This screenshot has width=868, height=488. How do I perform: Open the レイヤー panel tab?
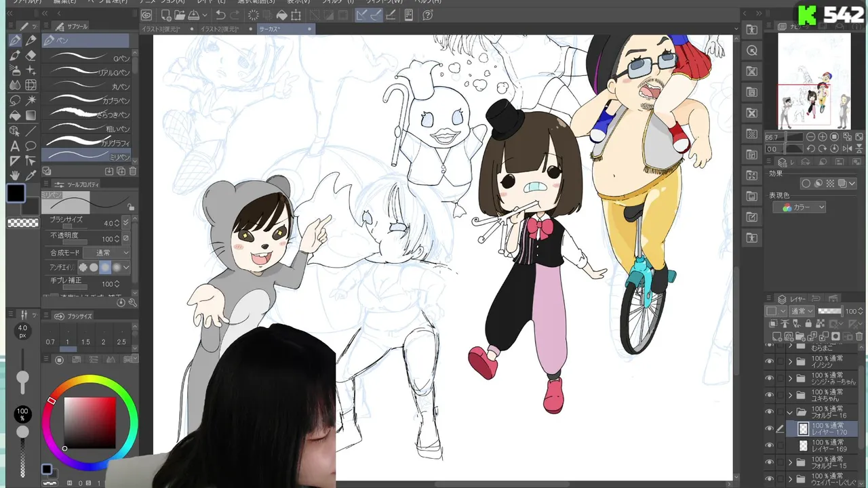tap(791, 299)
